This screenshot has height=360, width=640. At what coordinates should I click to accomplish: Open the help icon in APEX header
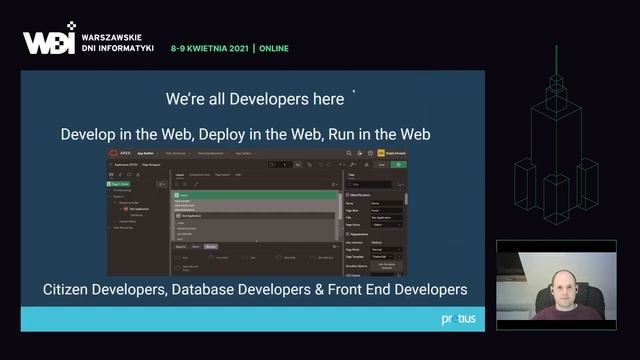pyautogui.click(x=370, y=153)
